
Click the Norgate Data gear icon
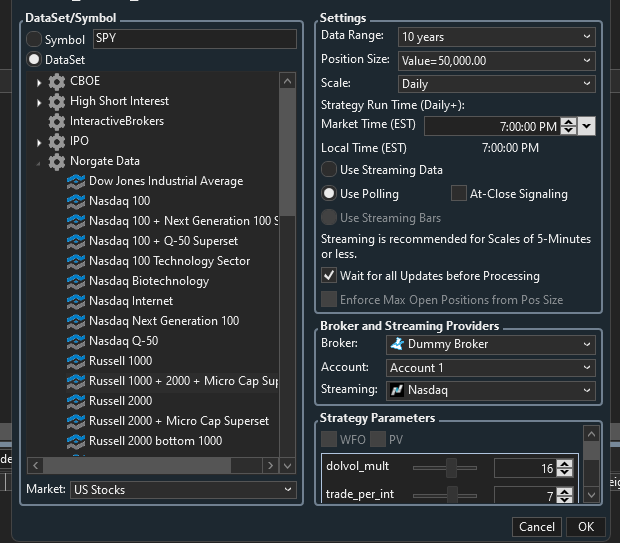57,162
